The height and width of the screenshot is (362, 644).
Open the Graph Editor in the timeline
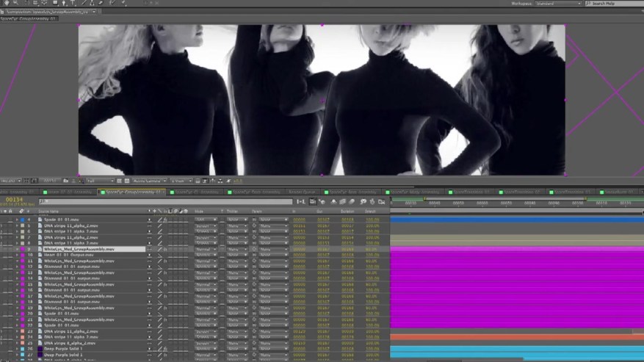click(382, 201)
